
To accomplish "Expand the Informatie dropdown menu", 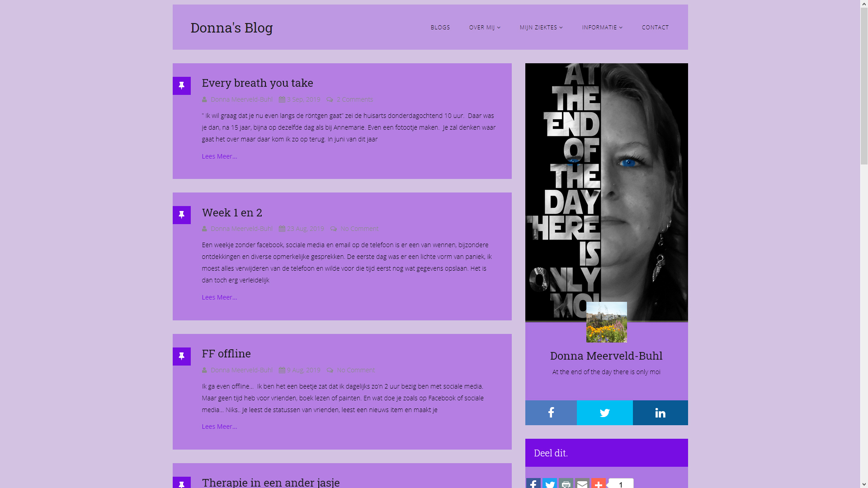I will click(x=602, y=28).
